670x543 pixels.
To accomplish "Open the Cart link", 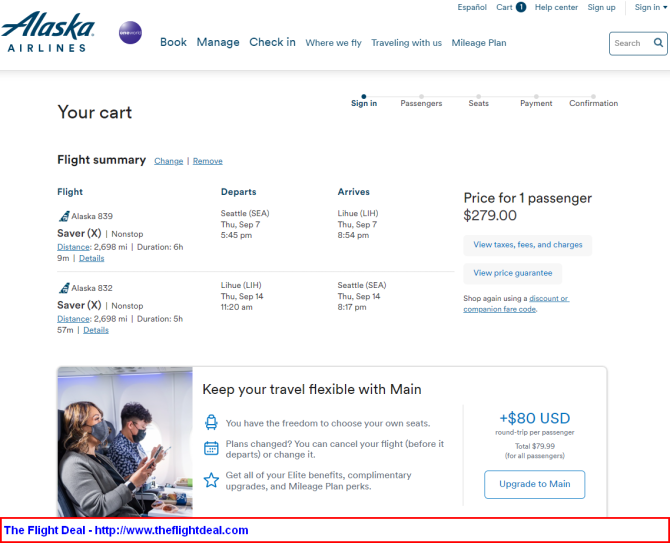I will (504, 7).
